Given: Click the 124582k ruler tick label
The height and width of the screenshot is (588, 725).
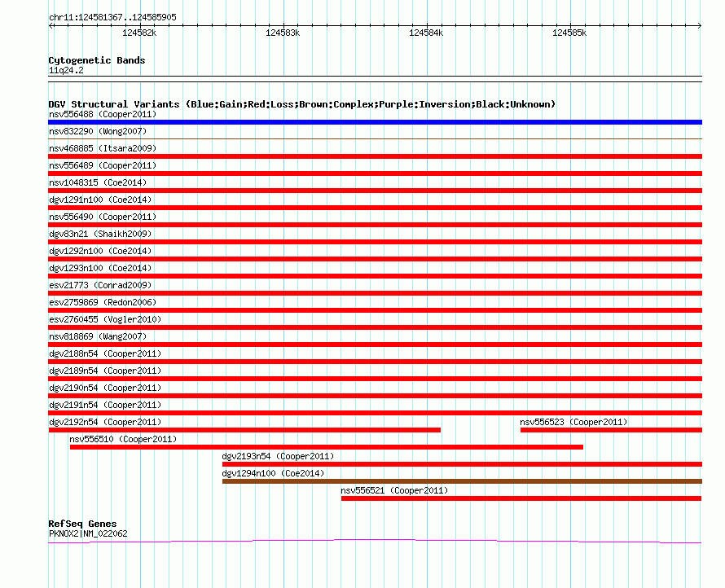Looking at the screenshot, I should tap(139, 33).
